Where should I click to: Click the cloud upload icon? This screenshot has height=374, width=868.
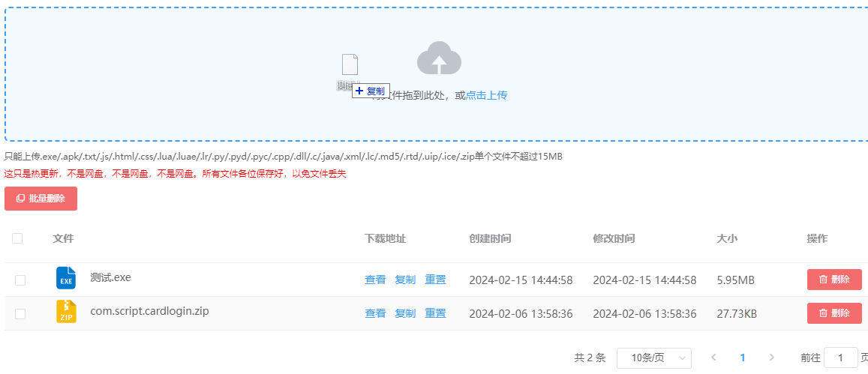coord(439,58)
